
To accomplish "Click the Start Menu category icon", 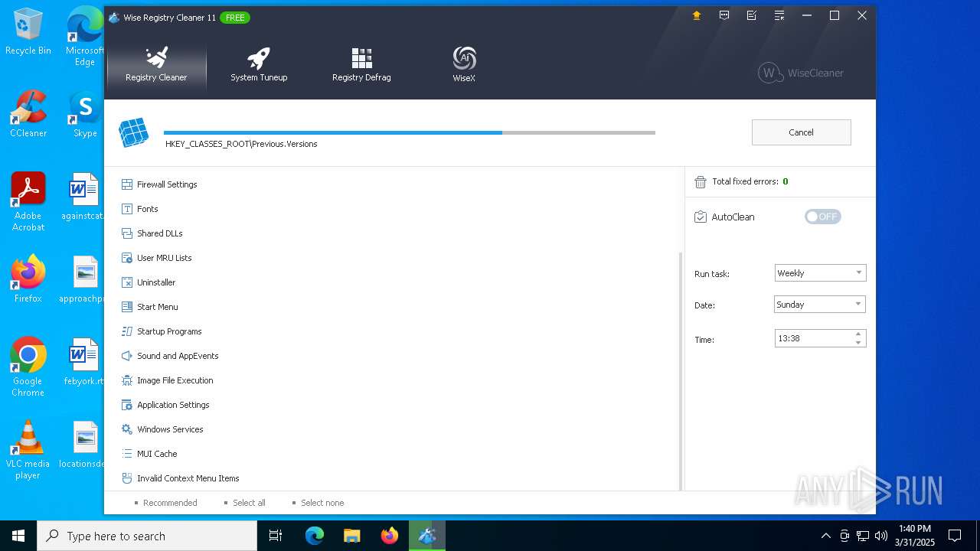I will coord(127,307).
